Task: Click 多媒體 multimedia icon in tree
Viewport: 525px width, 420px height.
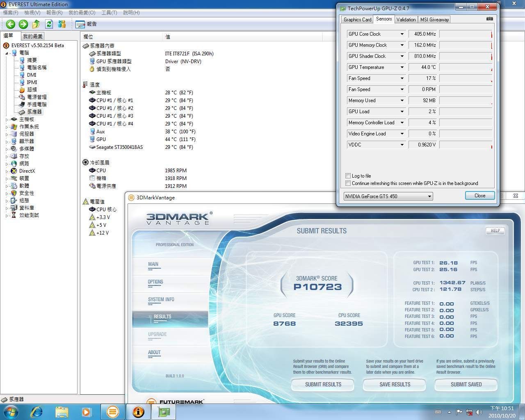Action: click(x=14, y=149)
